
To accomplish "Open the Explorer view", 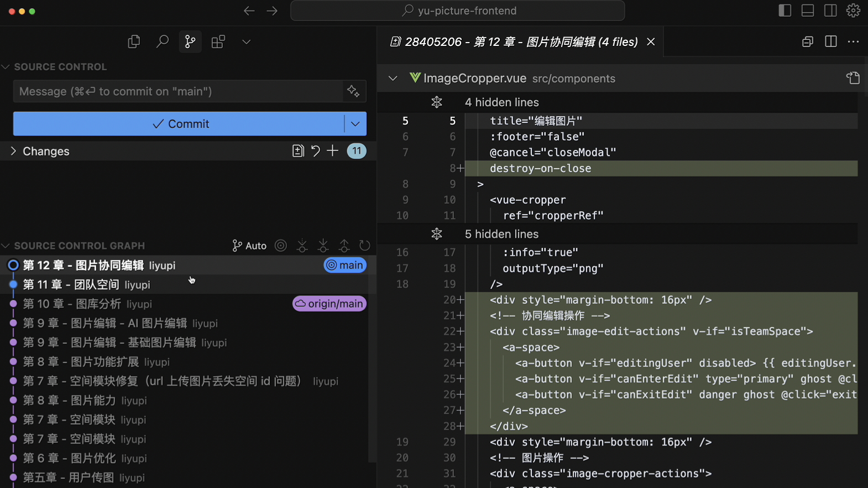I will [134, 41].
